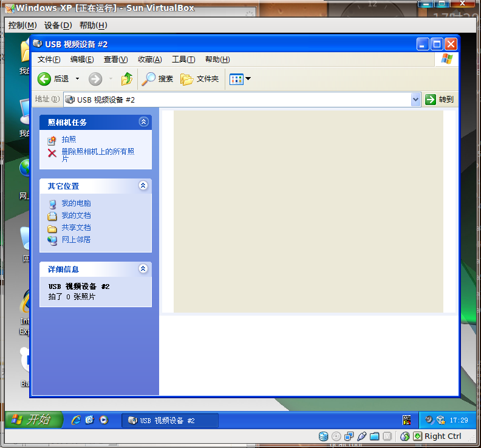Click the green Back arrow button
Screen dimensions: 481x448
pos(44,79)
